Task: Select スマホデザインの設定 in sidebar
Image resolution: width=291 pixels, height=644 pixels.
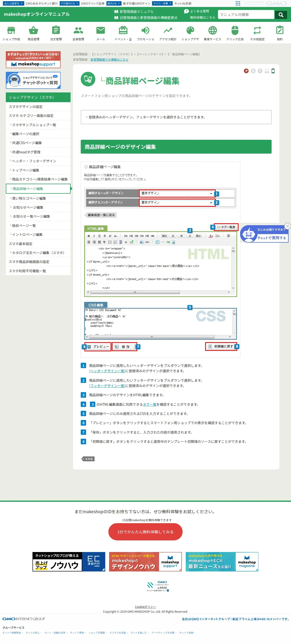Action: [x=38, y=107]
